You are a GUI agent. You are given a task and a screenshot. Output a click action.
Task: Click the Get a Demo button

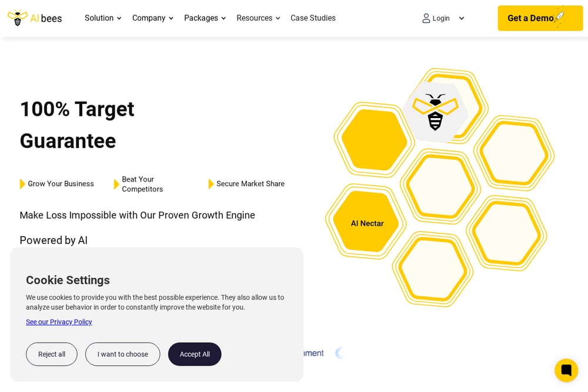click(540, 18)
